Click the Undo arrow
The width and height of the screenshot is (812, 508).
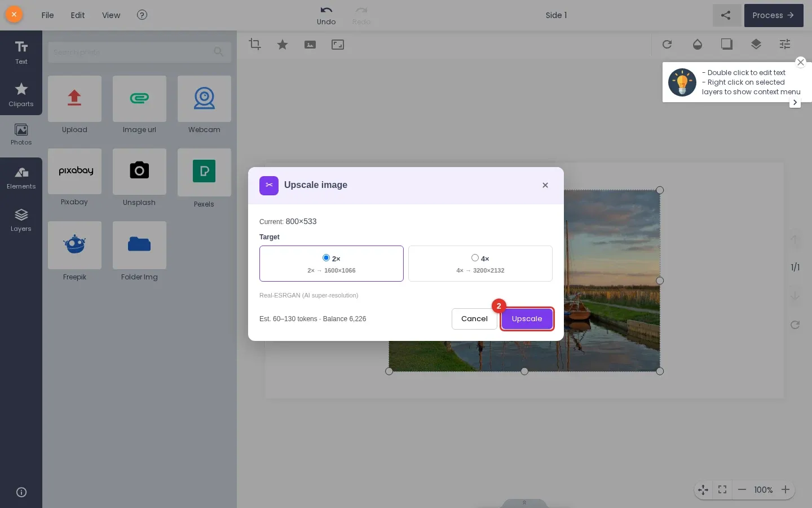(x=326, y=15)
